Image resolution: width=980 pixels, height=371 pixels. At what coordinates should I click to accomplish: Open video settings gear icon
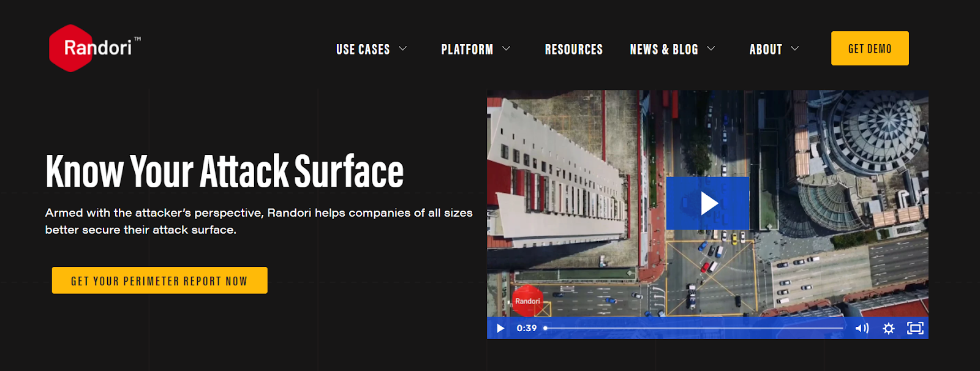pos(889,328)
